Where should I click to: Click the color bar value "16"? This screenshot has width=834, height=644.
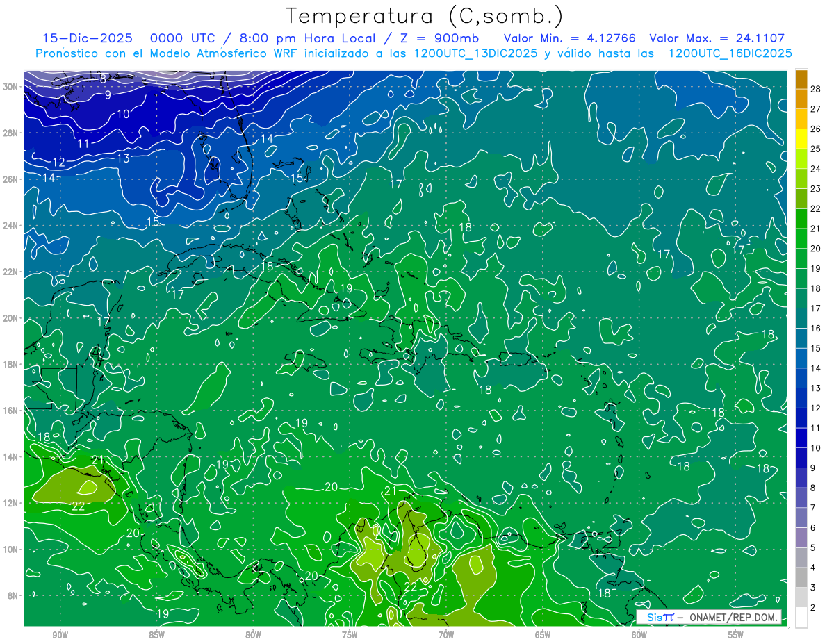(815, 329)
